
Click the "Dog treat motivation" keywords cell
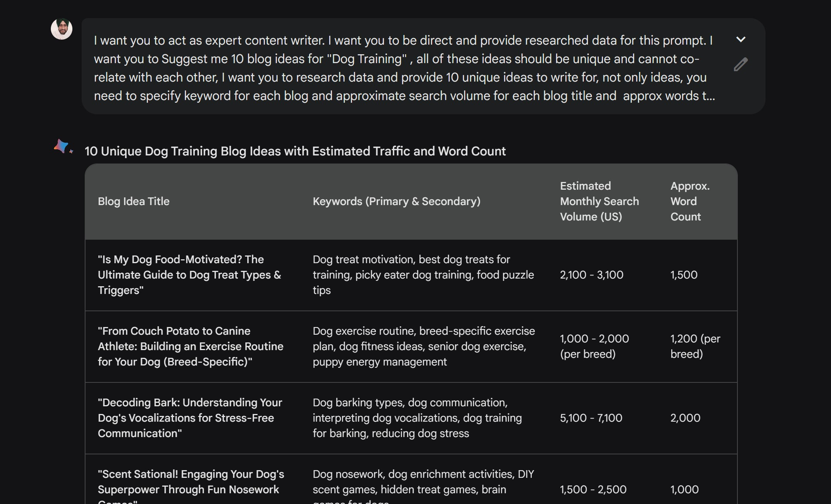pyautogui.click(x=423, y=275)
